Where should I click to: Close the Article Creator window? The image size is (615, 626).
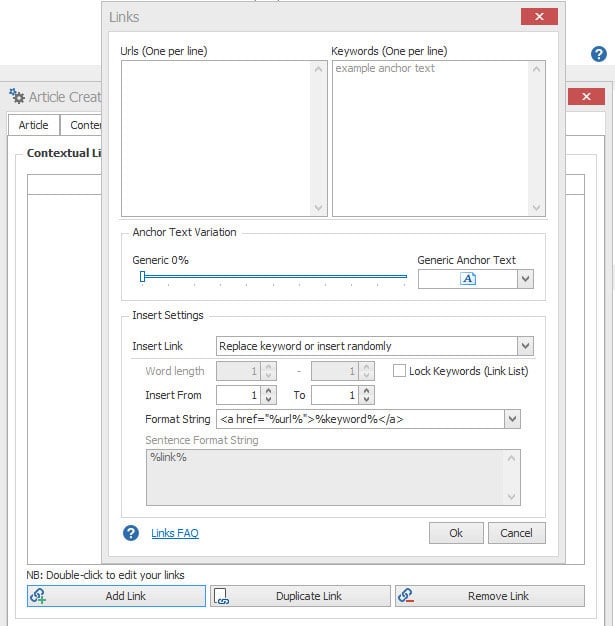click(586, 96)
